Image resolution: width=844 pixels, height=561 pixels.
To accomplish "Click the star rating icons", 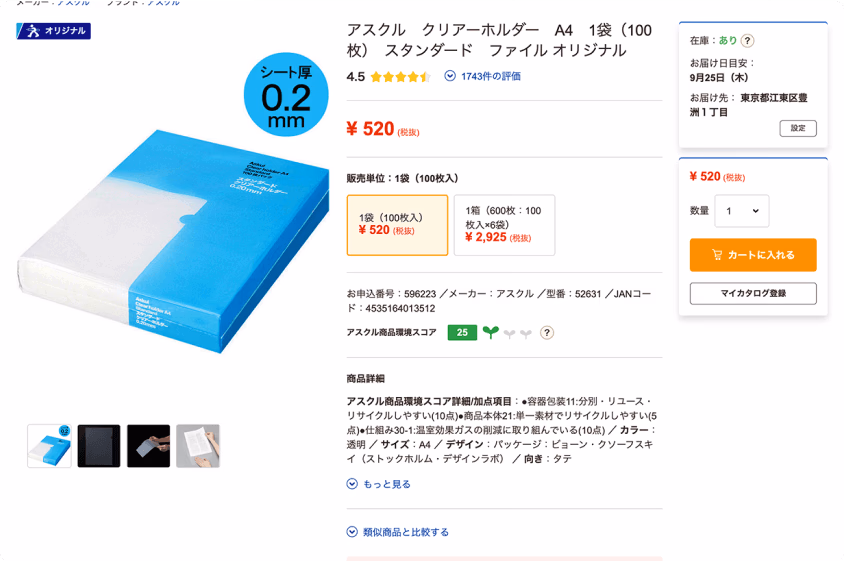I will [400, 76].
